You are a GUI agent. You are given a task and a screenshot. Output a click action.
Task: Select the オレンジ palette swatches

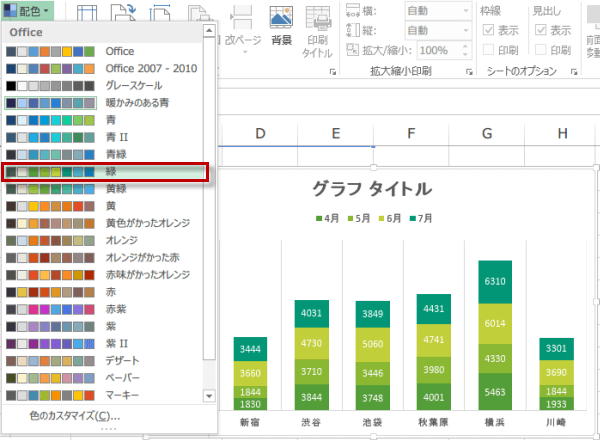tap(49, 240)
